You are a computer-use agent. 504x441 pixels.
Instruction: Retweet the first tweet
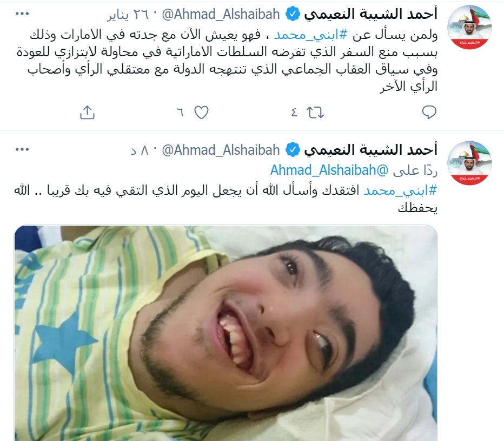pyautogui.click(x=315, y=113)
